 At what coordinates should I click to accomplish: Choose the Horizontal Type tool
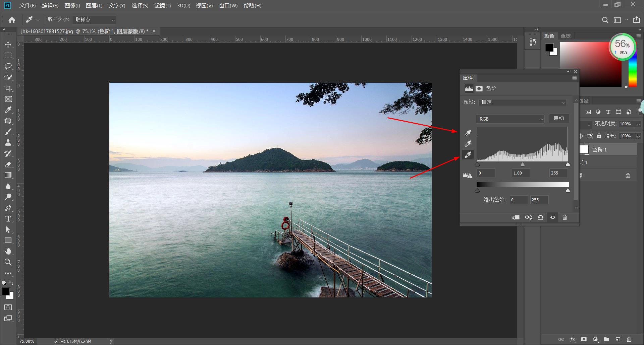(x=8, y=219)
